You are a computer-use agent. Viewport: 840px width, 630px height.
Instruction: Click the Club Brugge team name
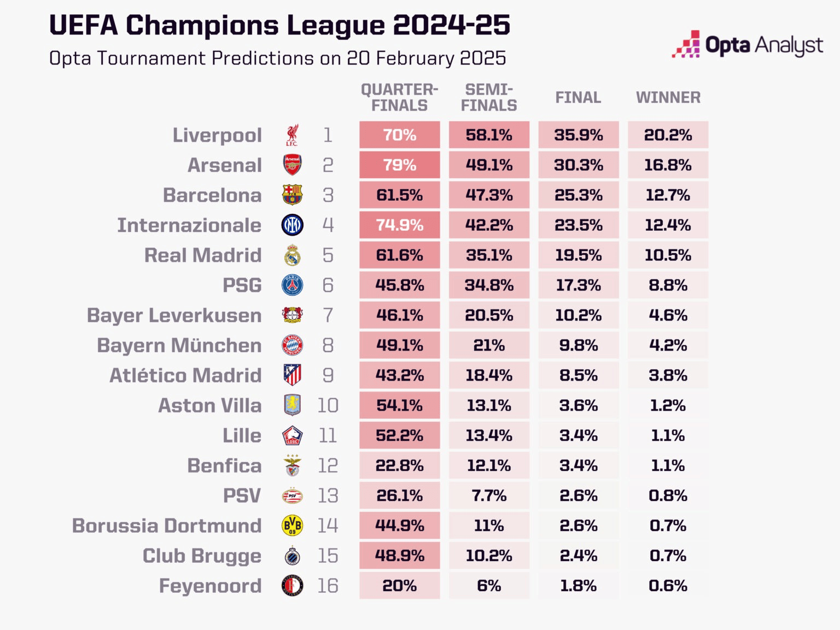tap(202, 556)
